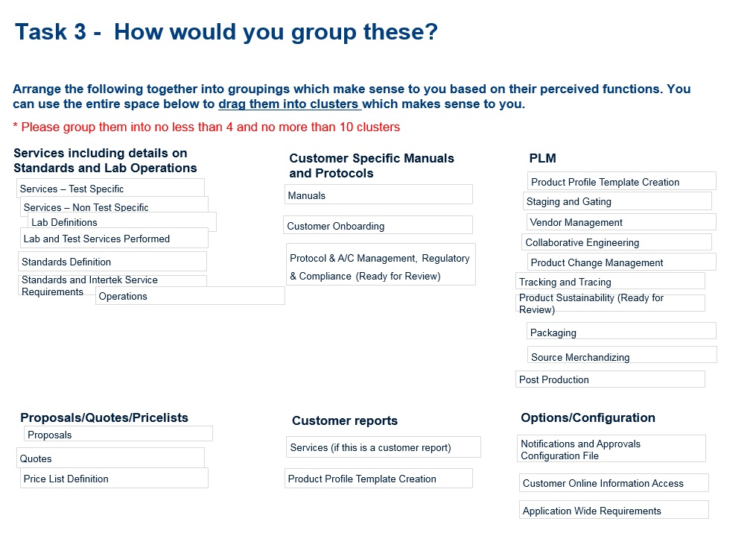Select the "Tracking and Tracing" card
The width and height of the screenshot is (756, 536).
610,282
